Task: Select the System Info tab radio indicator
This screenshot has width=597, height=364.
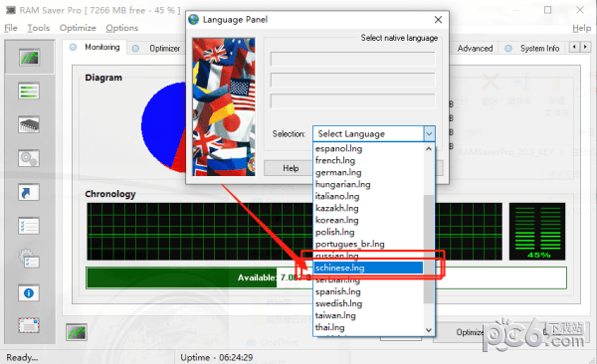Action: click(508, 49)
